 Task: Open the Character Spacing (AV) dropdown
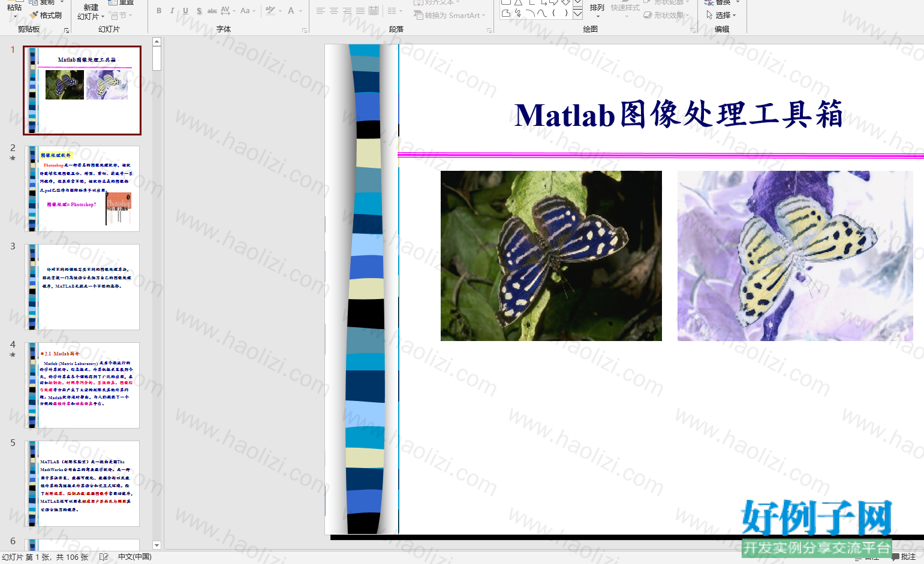coord(228,11)
